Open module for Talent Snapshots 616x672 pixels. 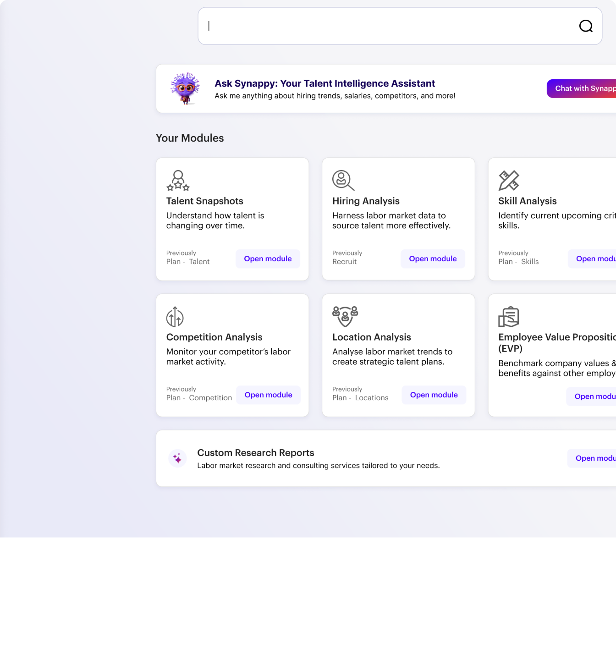(x=268, y=259)
